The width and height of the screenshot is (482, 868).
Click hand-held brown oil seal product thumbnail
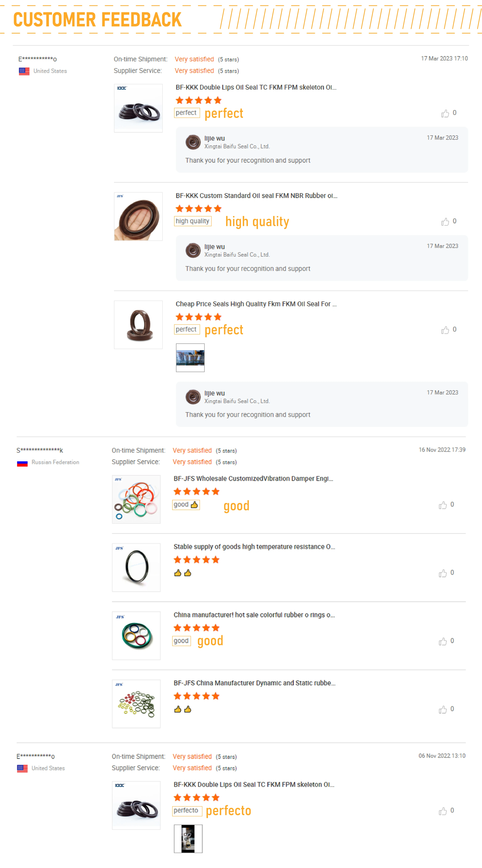pos(138,216)
